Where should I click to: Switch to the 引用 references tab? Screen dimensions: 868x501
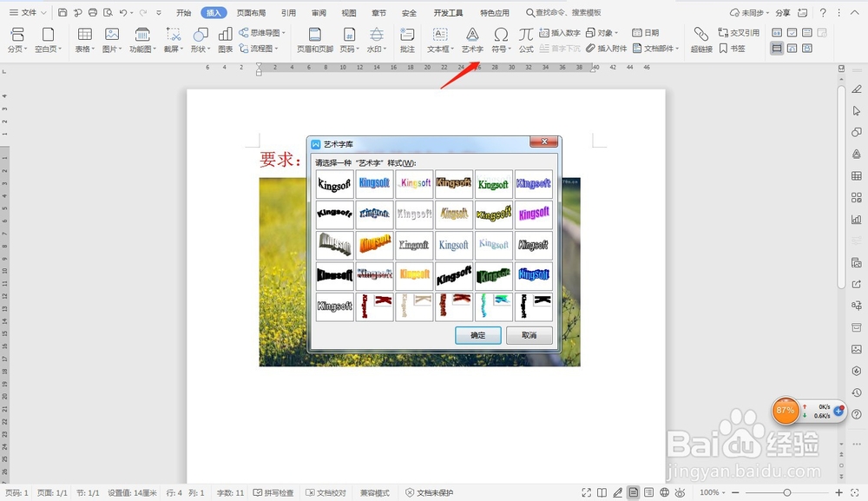click(288, 12)
